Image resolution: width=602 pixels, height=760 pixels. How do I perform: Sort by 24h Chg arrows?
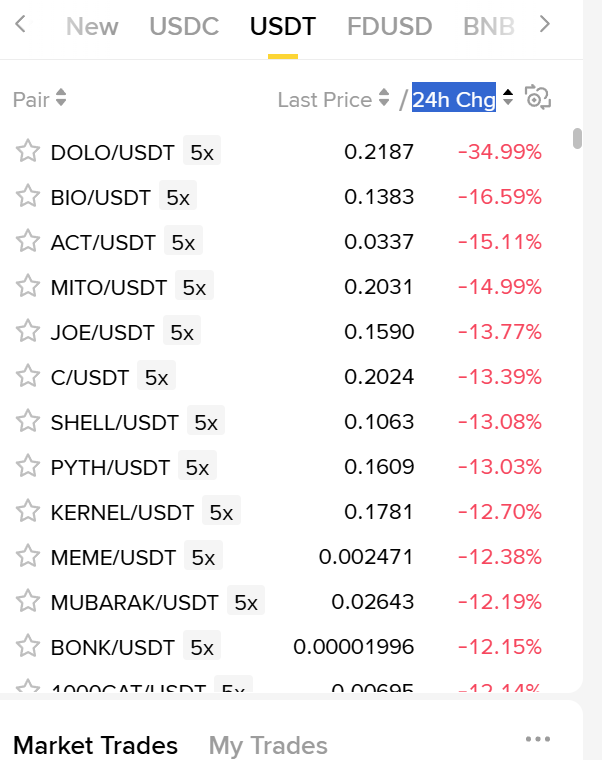[x=507, y=97]
